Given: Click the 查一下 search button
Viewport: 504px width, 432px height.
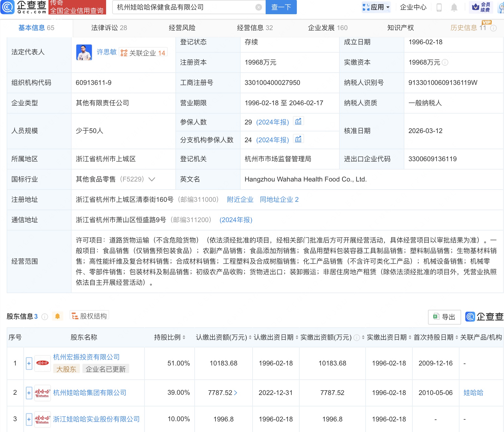Looking at the screenshot, I should [x=281, y=8].
